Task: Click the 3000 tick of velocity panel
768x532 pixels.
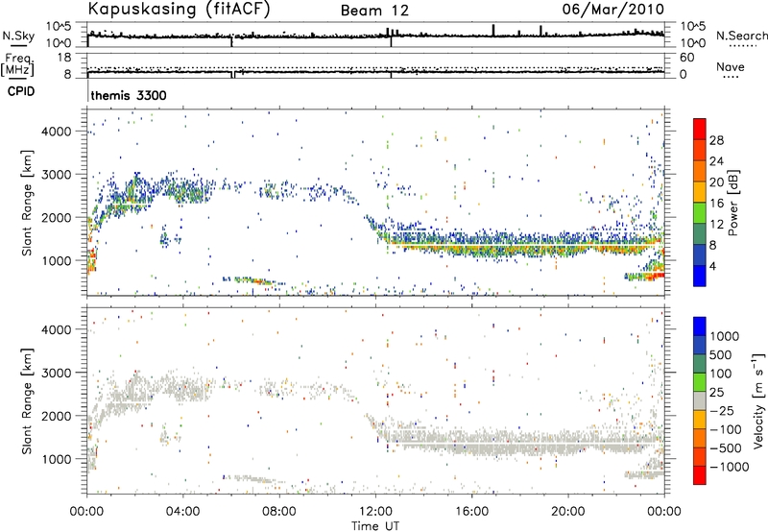Action: click(57, 373)
